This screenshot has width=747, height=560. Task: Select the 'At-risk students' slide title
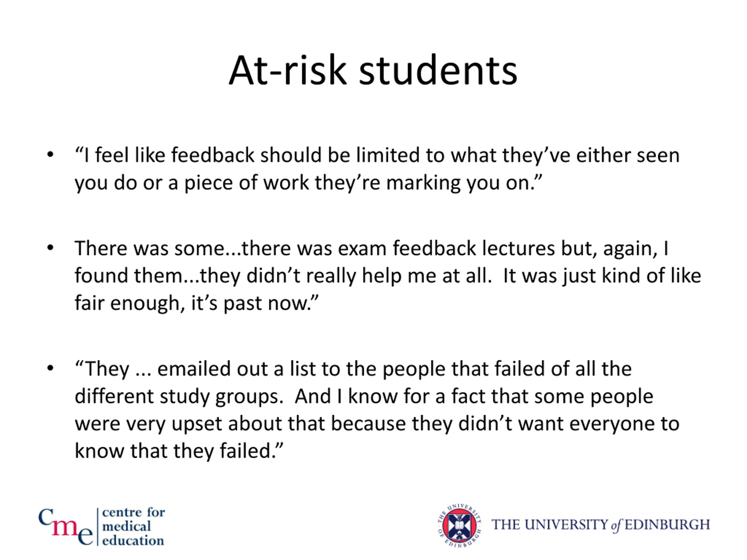coord(373,71)
